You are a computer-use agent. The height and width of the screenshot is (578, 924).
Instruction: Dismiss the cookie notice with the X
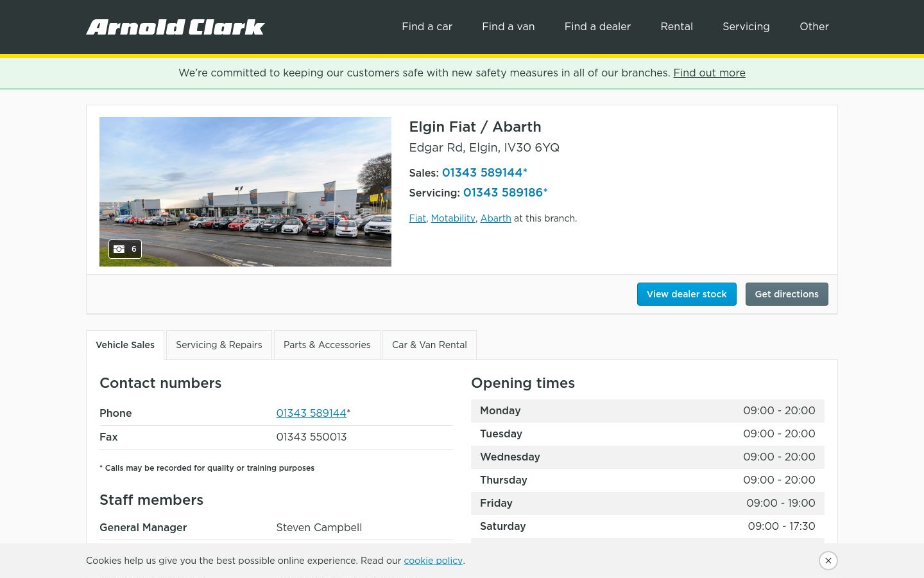tap(828, 561)
